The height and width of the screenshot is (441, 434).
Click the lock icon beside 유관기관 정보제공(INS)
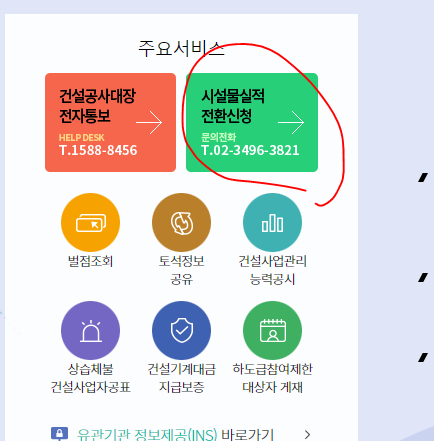[x=59, y=434]
